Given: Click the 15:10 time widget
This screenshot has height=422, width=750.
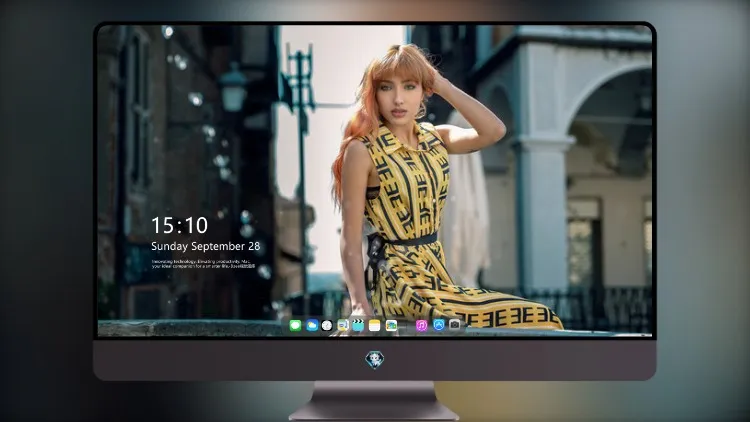Looking at the screenshot, I should click(x=179, y=225).
